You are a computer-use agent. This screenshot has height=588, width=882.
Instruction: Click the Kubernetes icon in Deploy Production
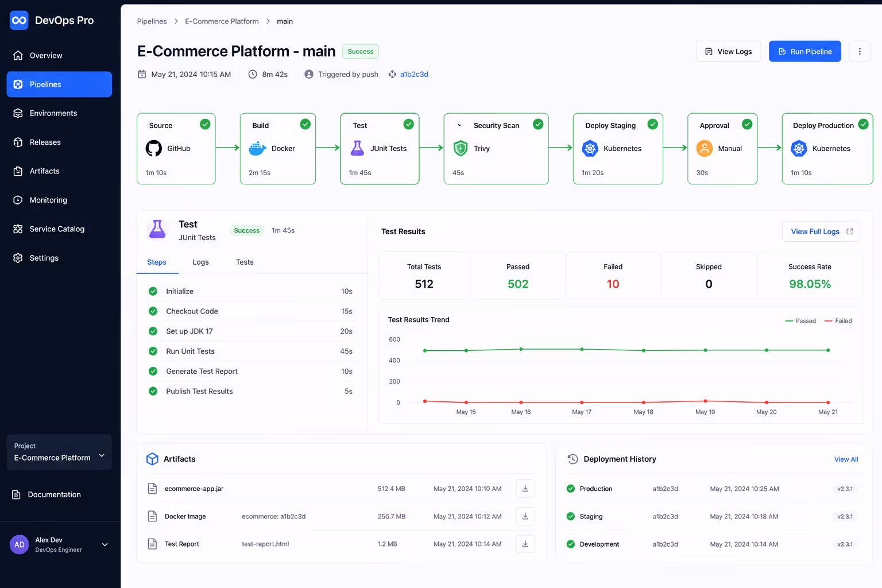pyautogui.click(x=799, y=148)
